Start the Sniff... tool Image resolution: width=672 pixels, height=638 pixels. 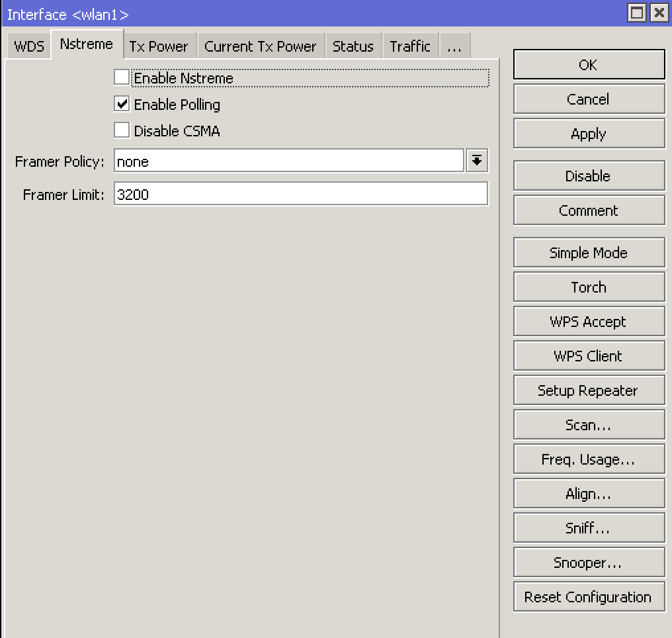589,528
